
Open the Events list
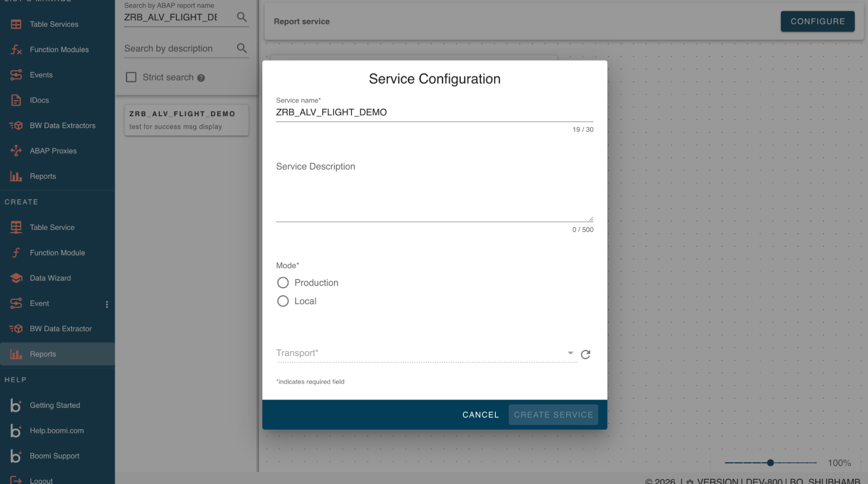(x=41, y=75)
